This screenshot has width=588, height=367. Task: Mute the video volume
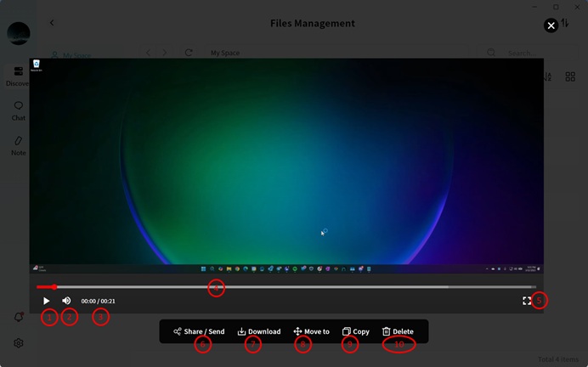point(66,301)
